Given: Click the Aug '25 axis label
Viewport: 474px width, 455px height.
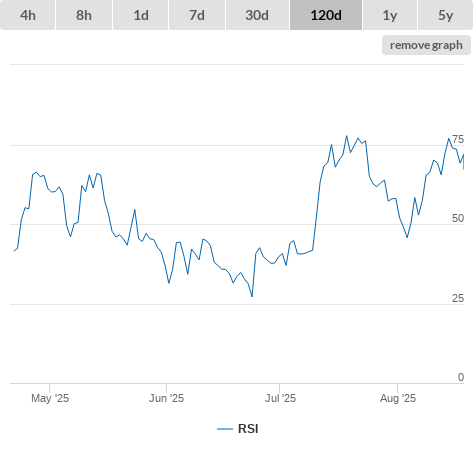Looking at the screenshot, I should tap(398, 398).
